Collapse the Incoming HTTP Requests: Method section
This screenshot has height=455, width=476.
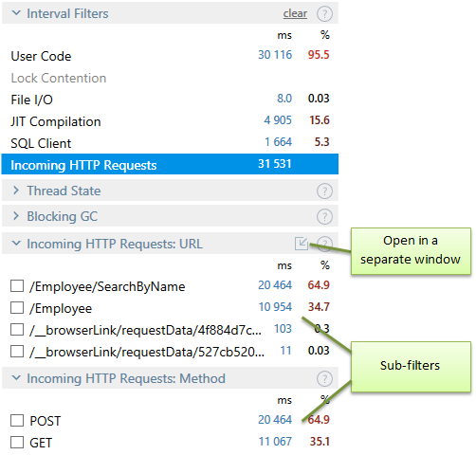click(16, 378)
